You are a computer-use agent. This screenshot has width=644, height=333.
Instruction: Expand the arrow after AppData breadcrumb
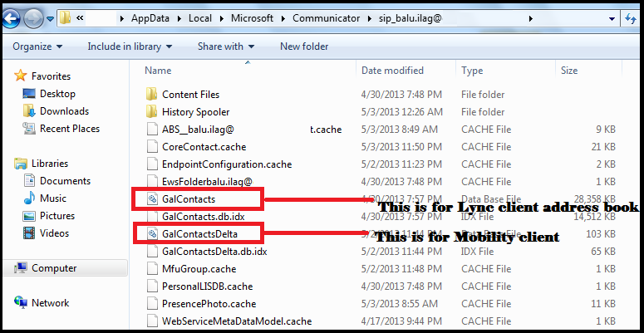(179, 18)
